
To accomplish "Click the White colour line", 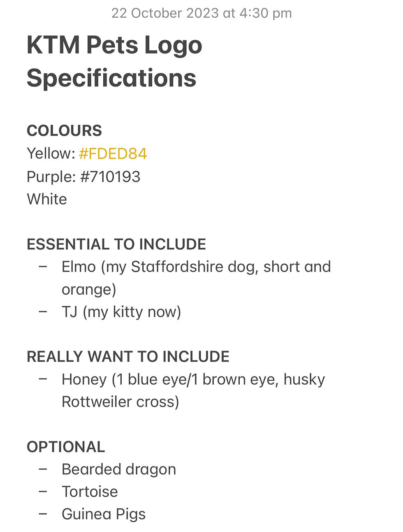I will (47, 199).
